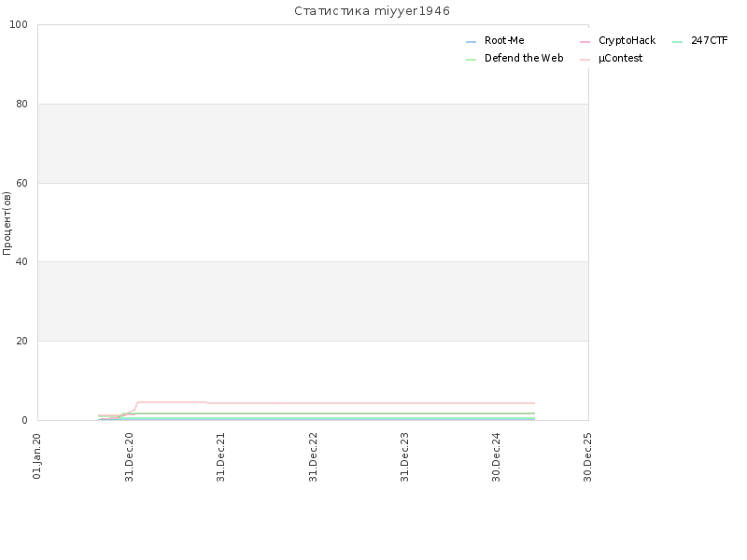Screen dimensions: 747x560
Task: Click the pink CryptoHack legend color line
Action: click(x=585, y=42)
